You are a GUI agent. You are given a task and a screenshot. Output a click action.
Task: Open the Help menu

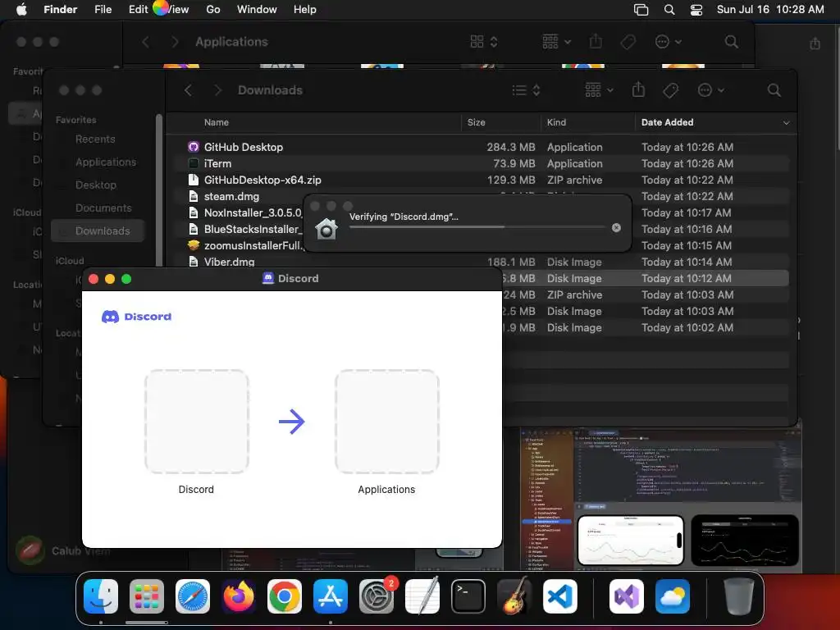tap(305, 9)
